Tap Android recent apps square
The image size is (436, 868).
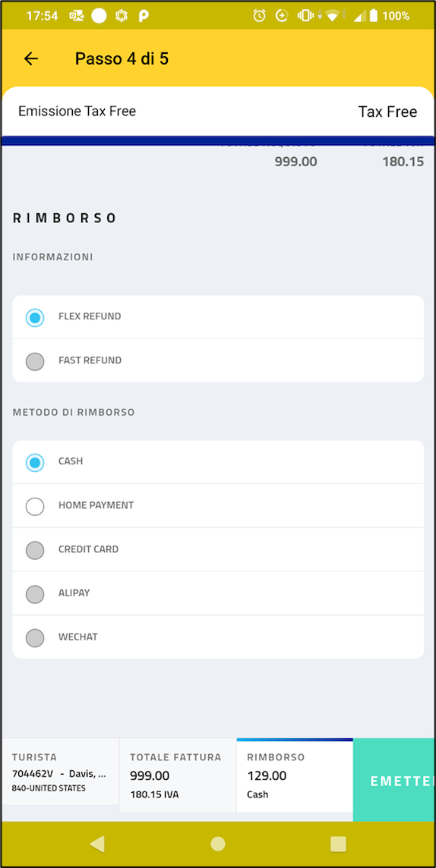click(x=338, y=843)
